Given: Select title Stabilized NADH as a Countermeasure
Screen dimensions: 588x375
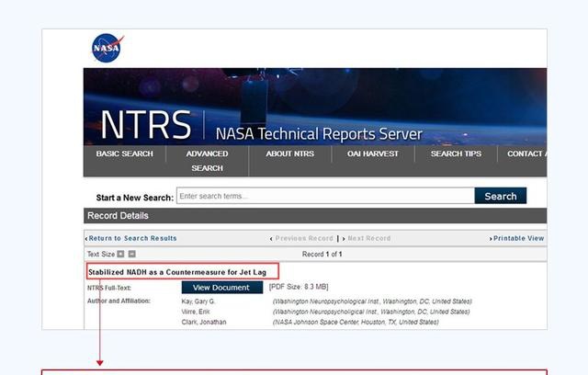Looking at the screenshot, I should coord(177,272).
